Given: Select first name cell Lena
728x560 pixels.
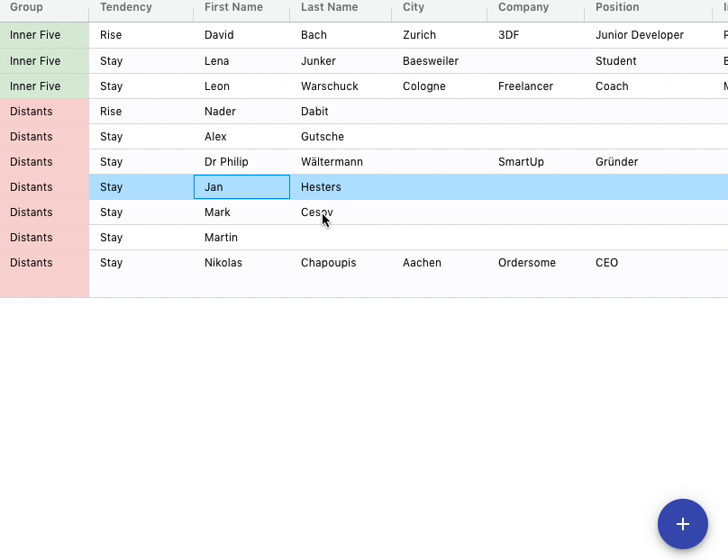Looking at the screenshot, I should (x=241, y=61).
